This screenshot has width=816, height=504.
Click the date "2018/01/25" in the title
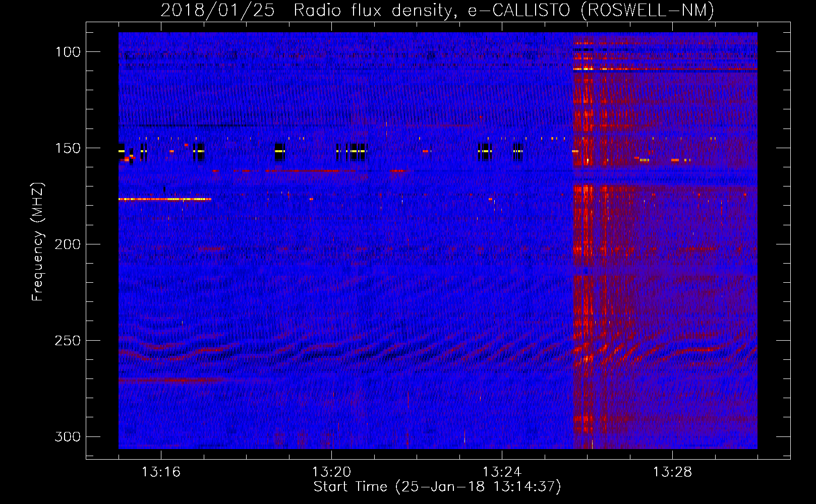(x=217, y=10)
